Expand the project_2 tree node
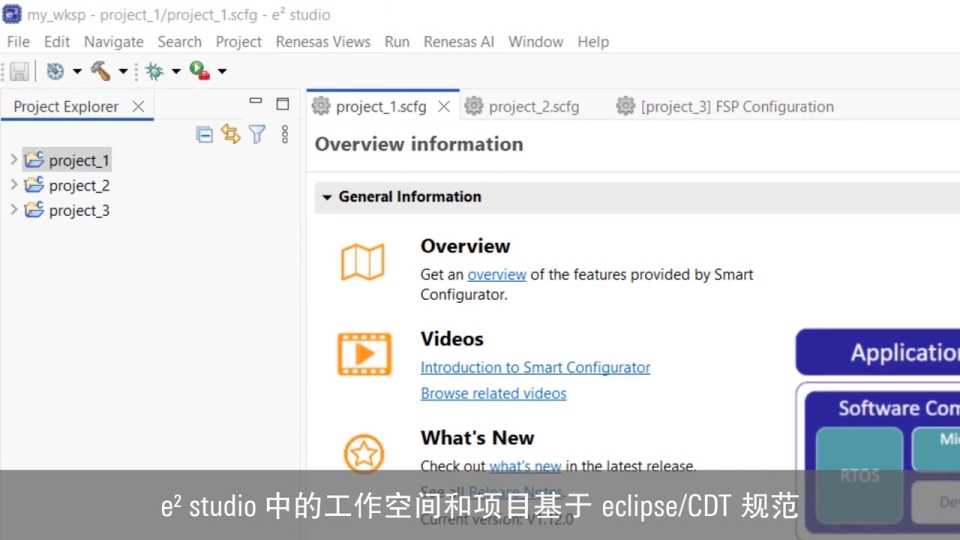The image size is (960, 540). pyautogui.click(x=13, y=185)
